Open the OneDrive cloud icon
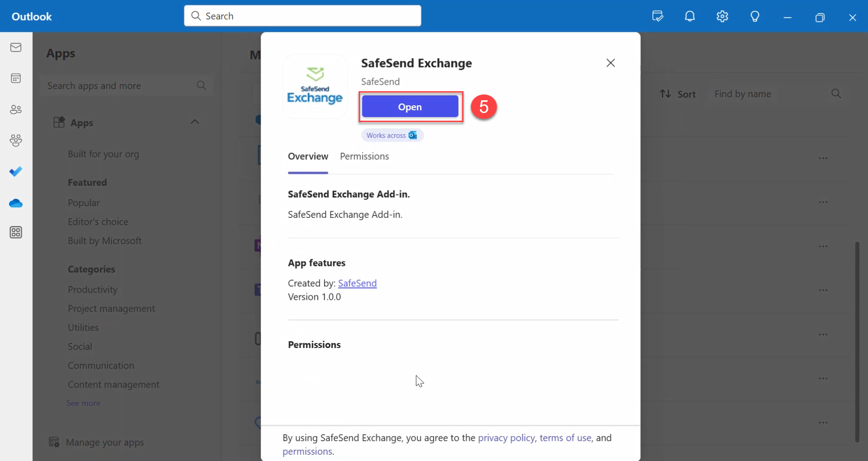Image resolution: width=868 pixels, height=461 pixels. [16, 203]
